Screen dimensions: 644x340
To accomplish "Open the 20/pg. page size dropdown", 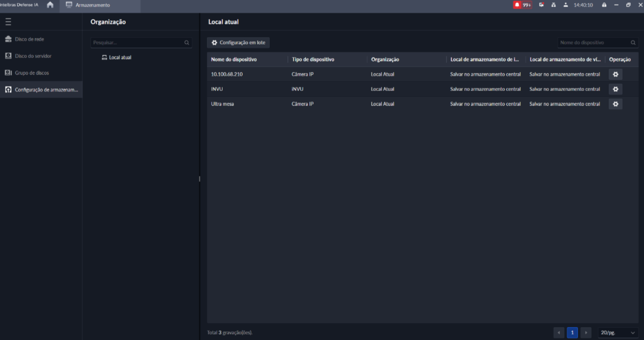I will [618, 332].
